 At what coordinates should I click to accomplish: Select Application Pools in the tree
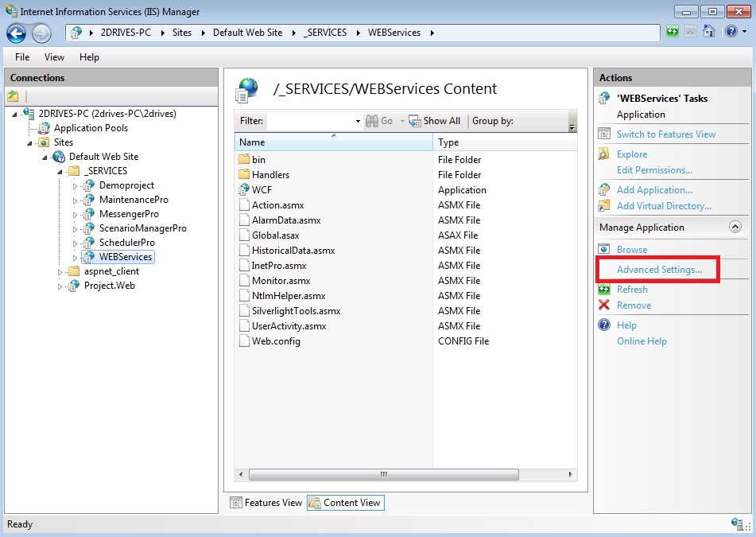[91, 128]
